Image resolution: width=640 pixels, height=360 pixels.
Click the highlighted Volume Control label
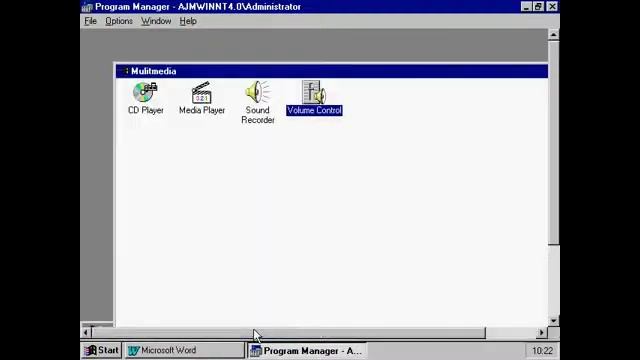[x=314, y=110]
